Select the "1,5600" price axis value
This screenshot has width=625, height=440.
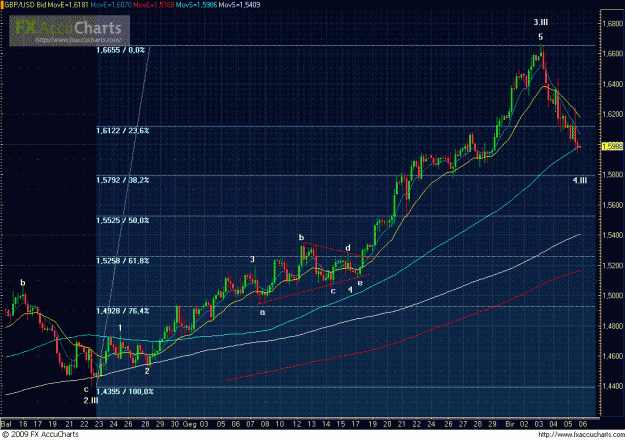click(x=613, y=205)
